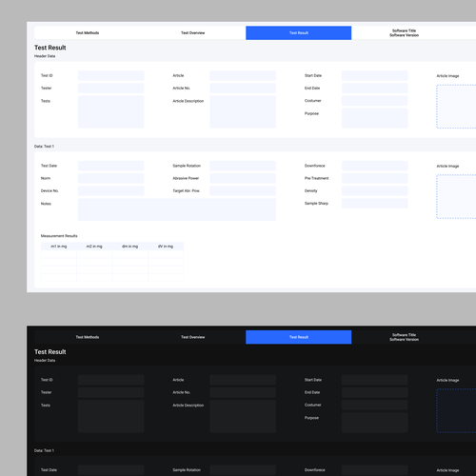Click 'Test Result' heading in light mockup

pyautogui.click(x=50, y=48)
